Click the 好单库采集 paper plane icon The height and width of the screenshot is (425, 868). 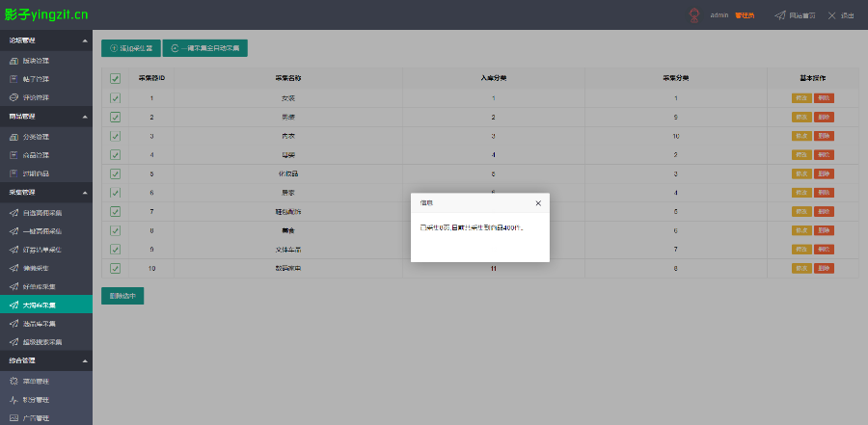[14, 286]
